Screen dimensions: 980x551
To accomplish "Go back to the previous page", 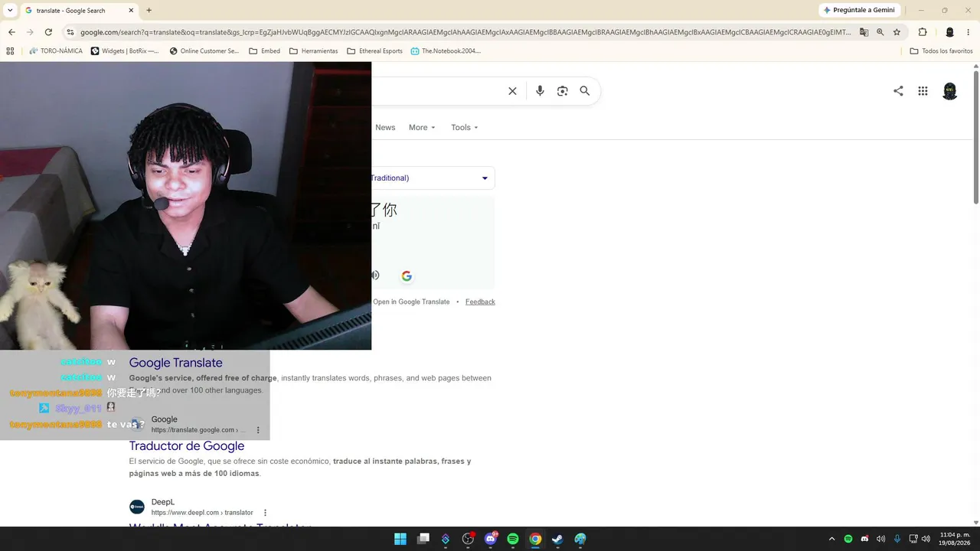I will pyautogui.click(x=11, y=32).
